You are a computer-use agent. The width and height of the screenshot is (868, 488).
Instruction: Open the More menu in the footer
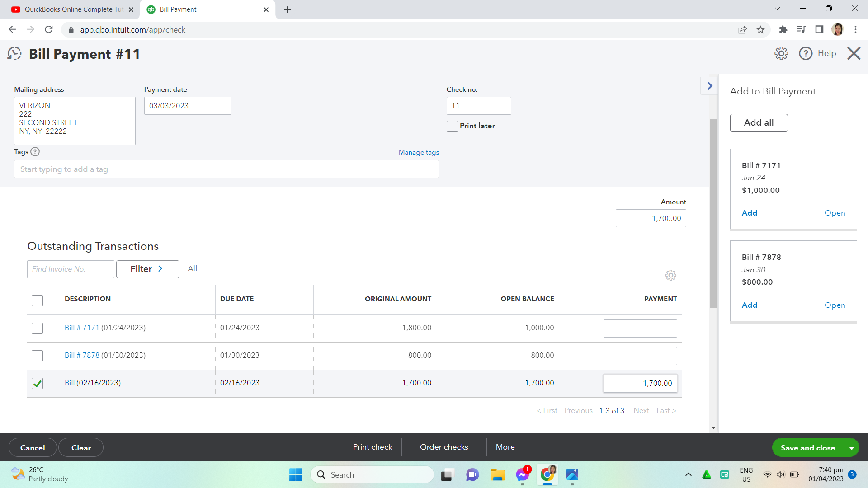coord(505,447)
